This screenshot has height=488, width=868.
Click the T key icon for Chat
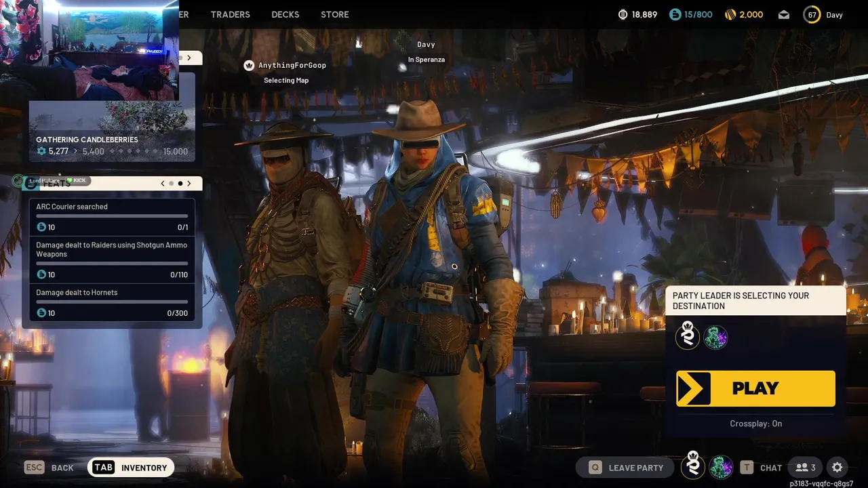click(x=747, y=467)
